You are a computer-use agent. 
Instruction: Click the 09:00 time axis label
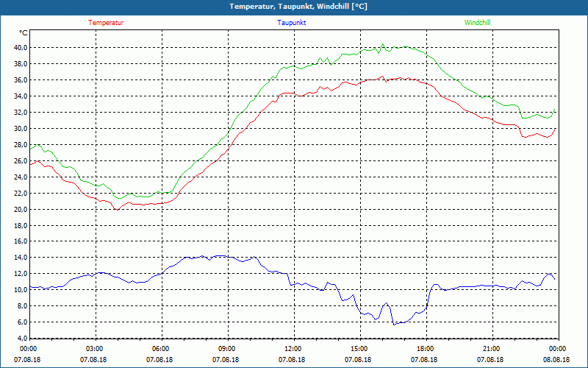(226, 349)
